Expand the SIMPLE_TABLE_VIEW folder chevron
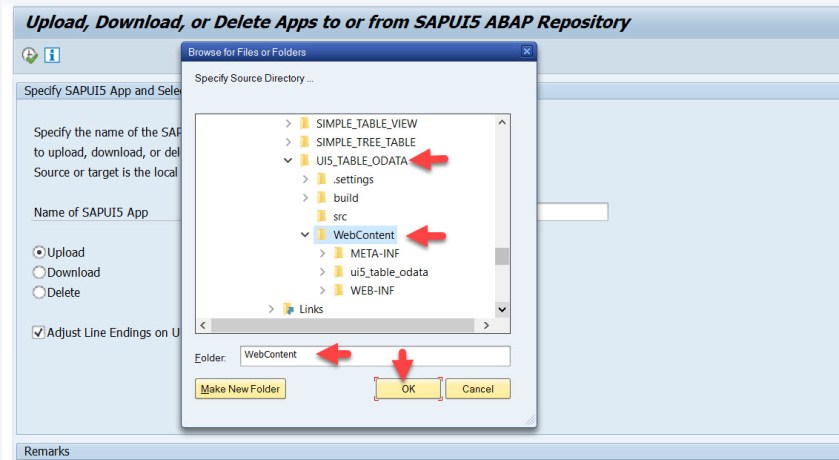The height and width of the screenshot is (460, 839). (x=288, y=124)
